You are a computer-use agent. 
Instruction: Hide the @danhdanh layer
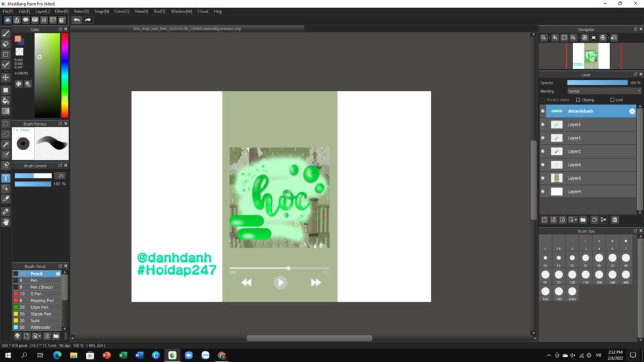pos(543,111)
